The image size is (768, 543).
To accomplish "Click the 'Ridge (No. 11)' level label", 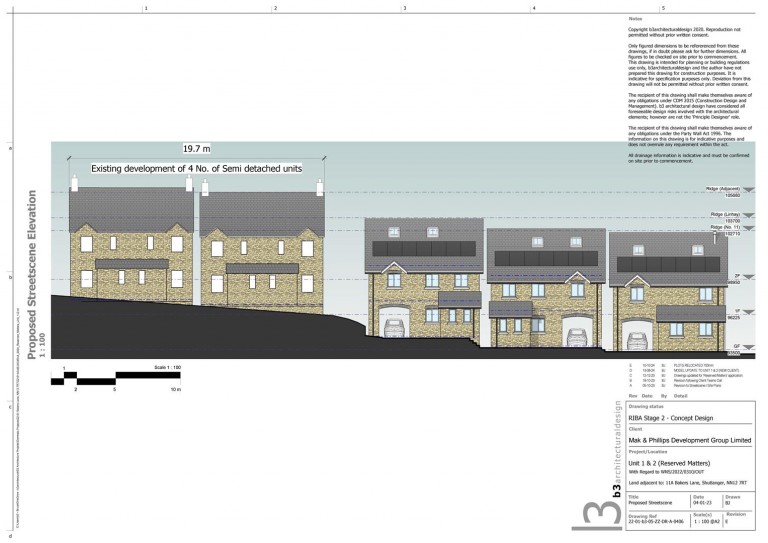I will pyautogui.click(x=725, y=227).
